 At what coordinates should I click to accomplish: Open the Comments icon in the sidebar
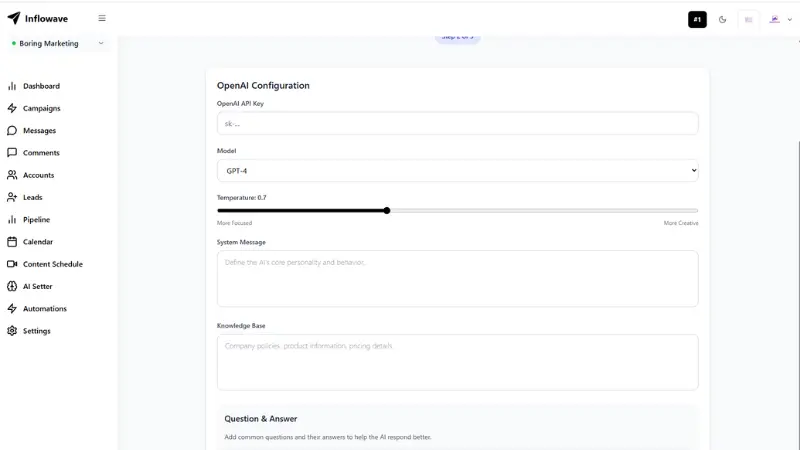12,153
